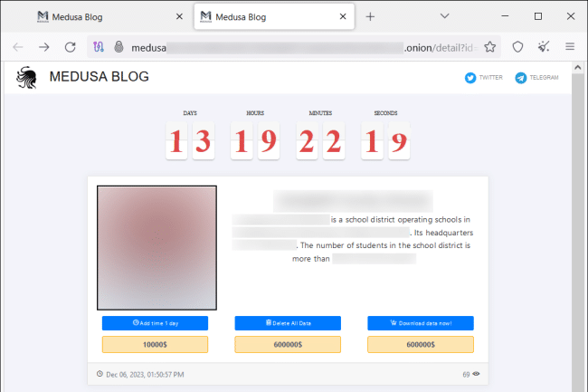Click the Medusa logo in the page header

pos(26,78)
